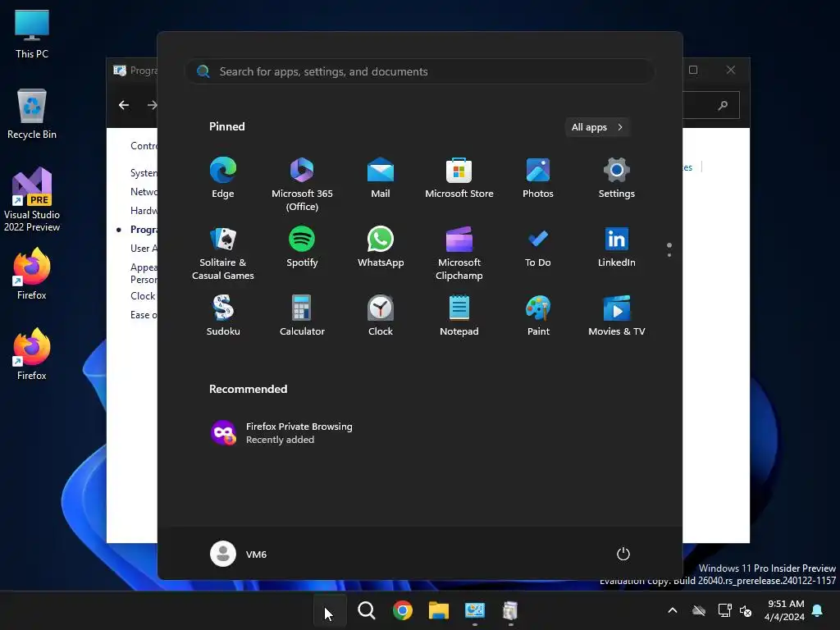840x630 pixels.
Task: Launch Chrome from the taskbar
Action: 402,610
